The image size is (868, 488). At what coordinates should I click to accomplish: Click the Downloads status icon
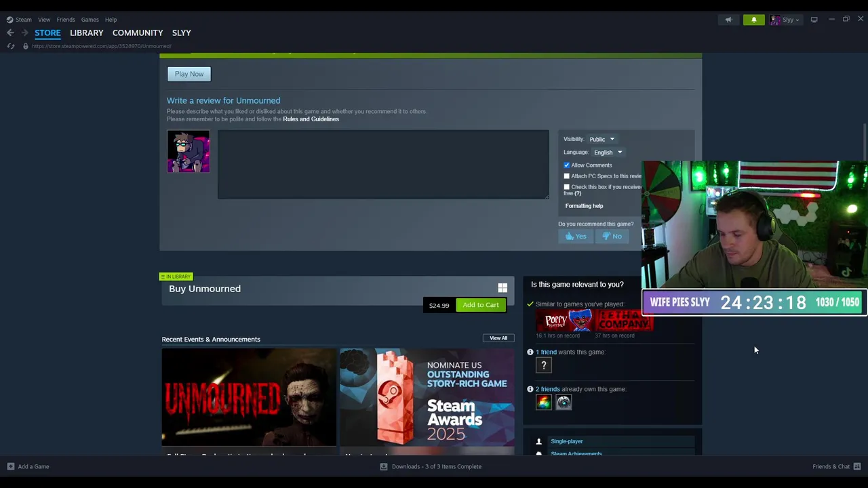tap(384, 466)
